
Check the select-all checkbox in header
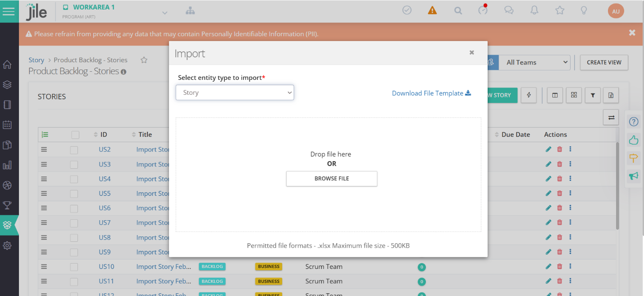click(75, 135)
